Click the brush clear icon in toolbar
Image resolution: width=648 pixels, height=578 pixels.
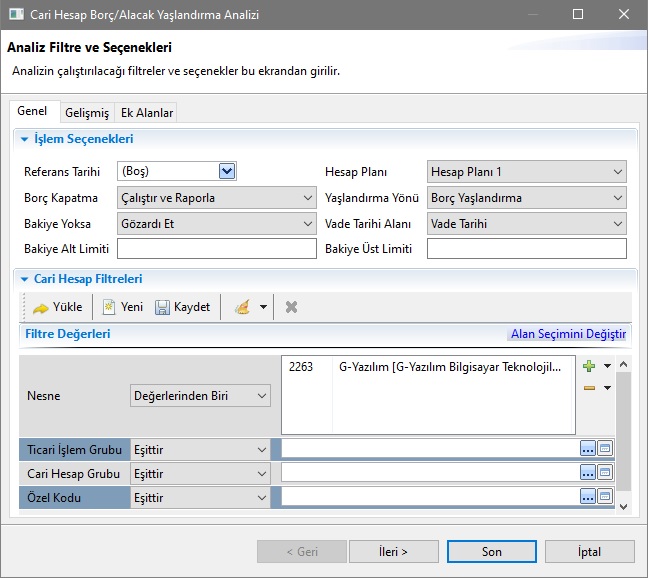tap(242, 307)
